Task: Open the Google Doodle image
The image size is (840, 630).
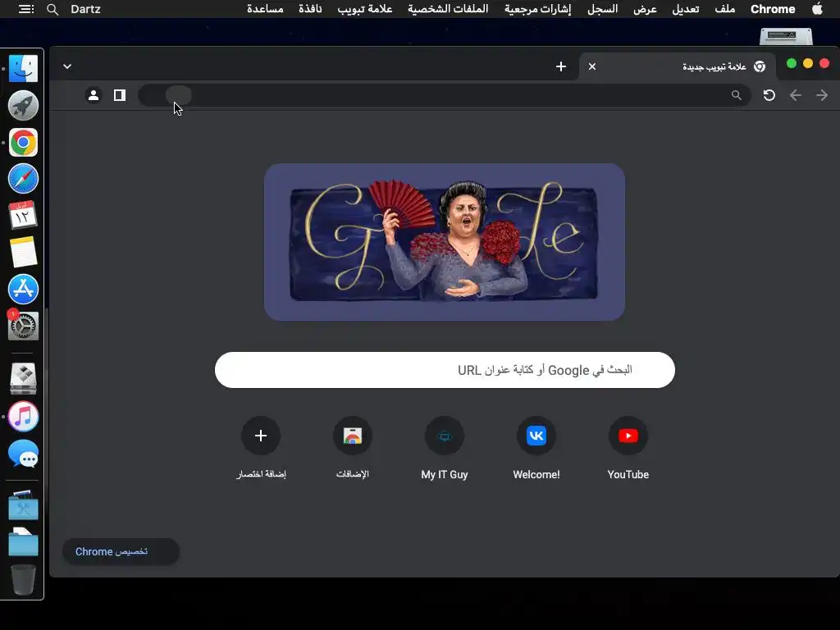Action: point(444,242)
